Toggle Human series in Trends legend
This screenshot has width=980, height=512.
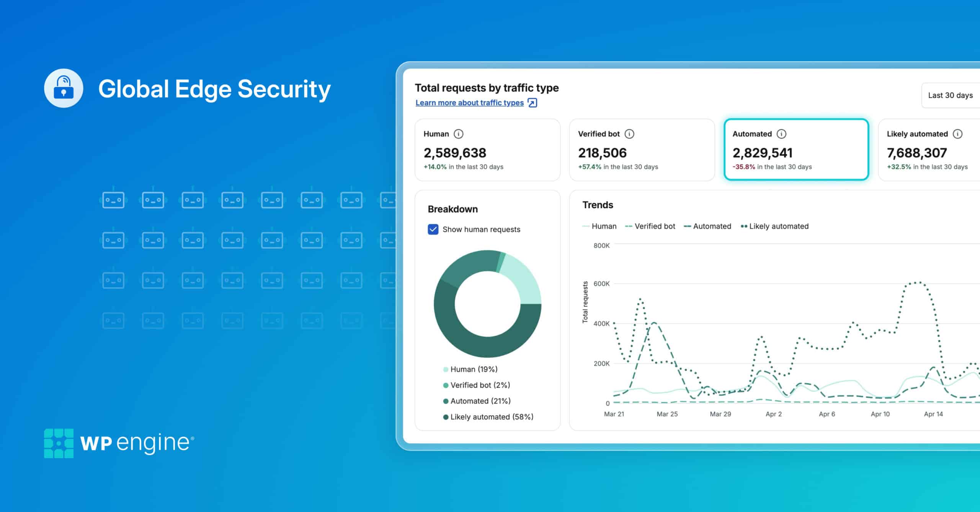tap(599, 226)
